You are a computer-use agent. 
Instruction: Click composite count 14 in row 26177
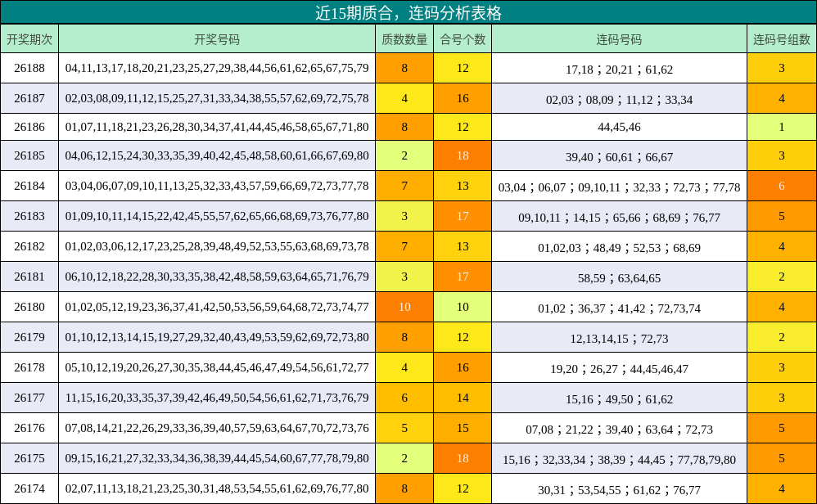(x=463, y=398)
